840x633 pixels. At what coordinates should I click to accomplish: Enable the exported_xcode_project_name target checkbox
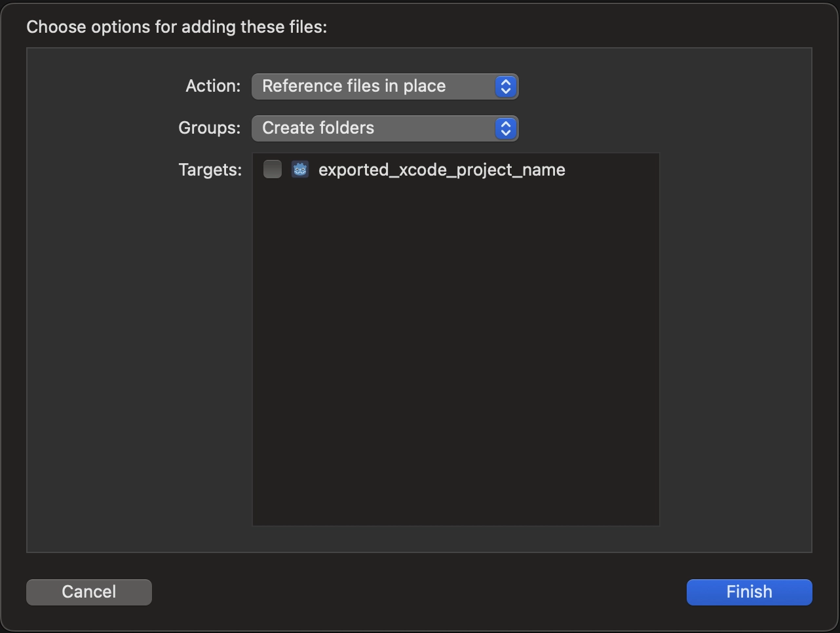pyautogui.click(x=273, y=170)
